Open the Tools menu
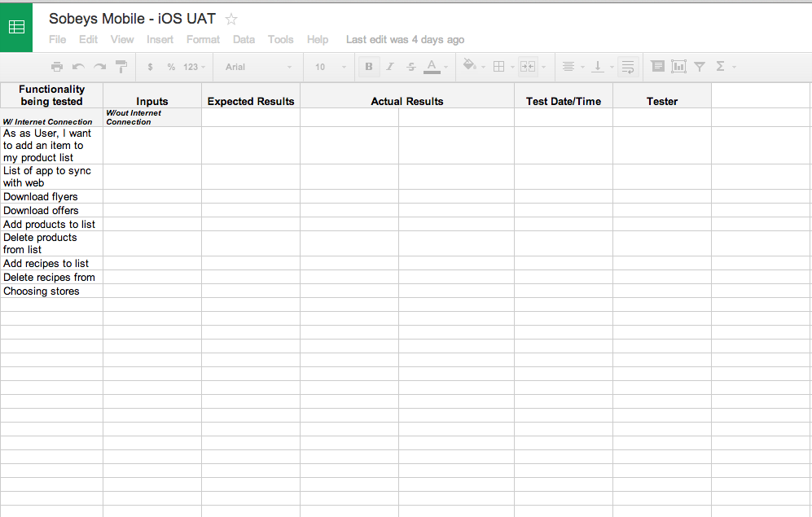The image size is (812, 517). tap(280, 40)
